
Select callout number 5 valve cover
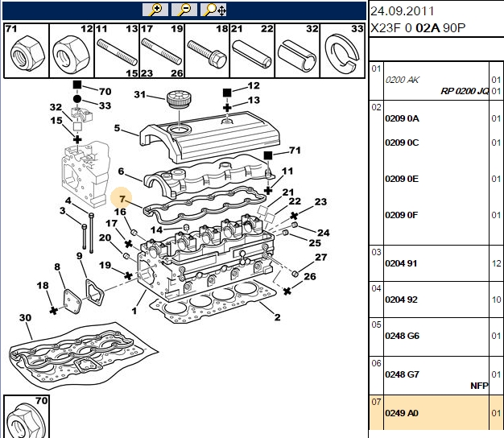[117, 128]
